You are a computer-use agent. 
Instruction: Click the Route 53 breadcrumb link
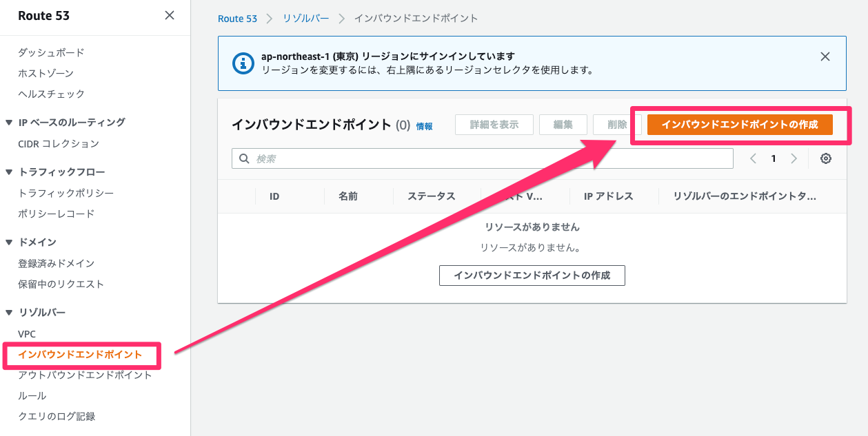(237, 19)
